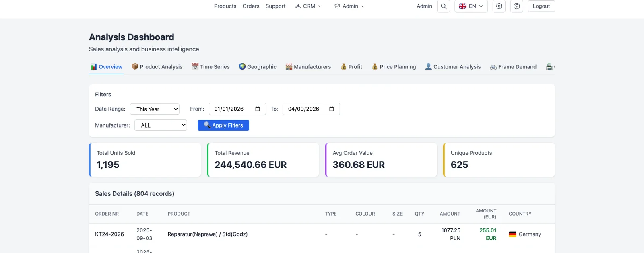Screen dimensions: 644x253
Task: Click the Time Series calendar icon
Action: click(x=195, y=66)
